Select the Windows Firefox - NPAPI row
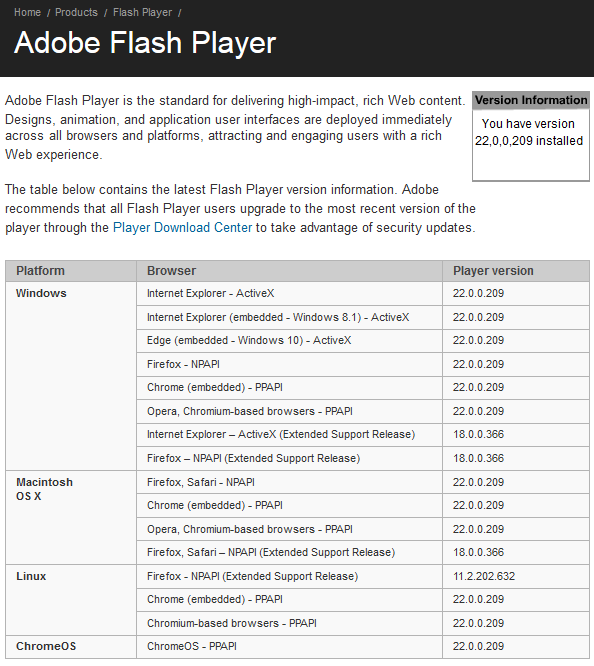This screenshot has width=594, height=666. pyautogui.click(x=363, y=364)
